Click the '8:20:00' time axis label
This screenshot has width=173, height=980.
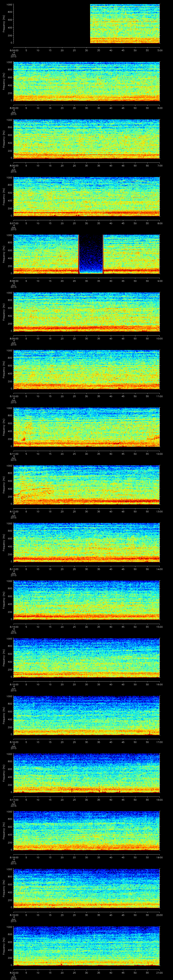14,972
